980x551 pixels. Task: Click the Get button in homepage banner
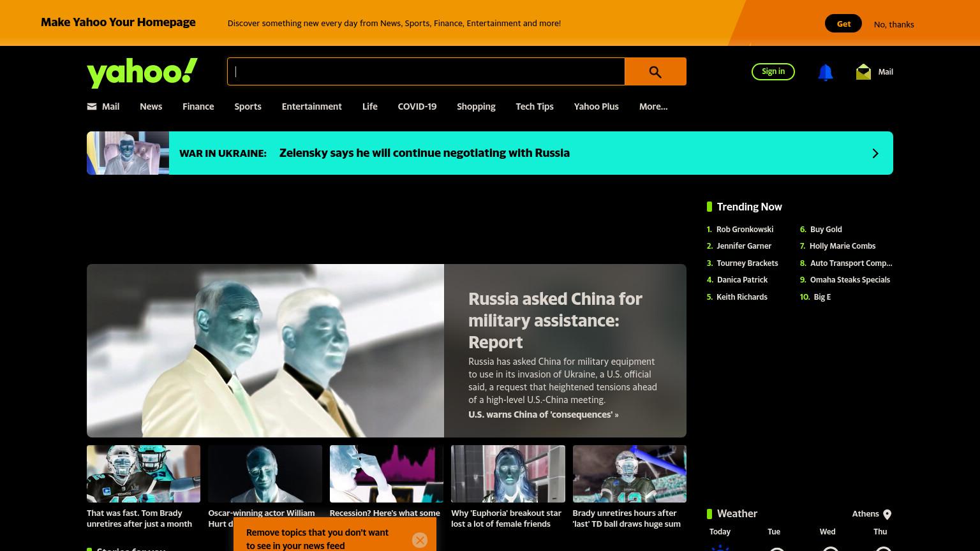click(843, 24)
